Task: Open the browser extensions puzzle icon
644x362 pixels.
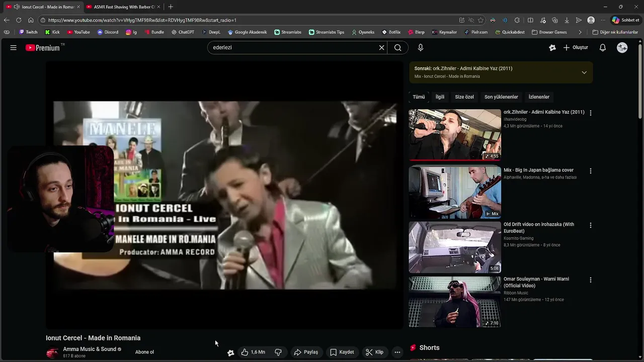Action: point(517,20)
